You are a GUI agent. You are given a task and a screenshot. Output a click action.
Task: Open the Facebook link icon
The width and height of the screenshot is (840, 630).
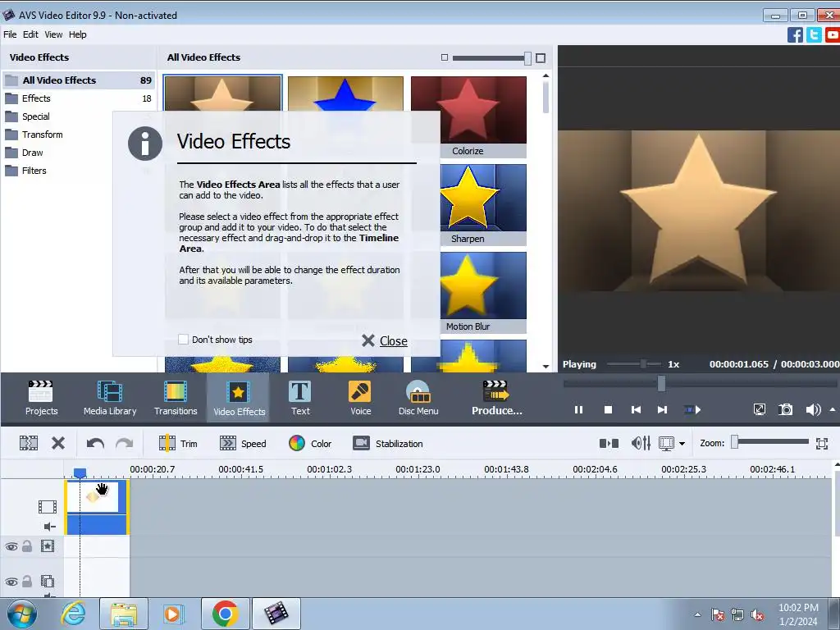point(795,34)
